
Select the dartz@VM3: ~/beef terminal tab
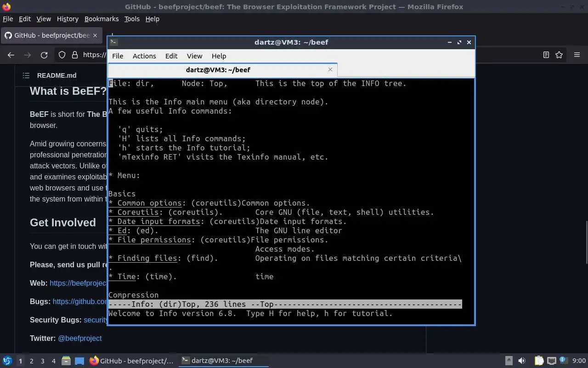coord(223,69)
